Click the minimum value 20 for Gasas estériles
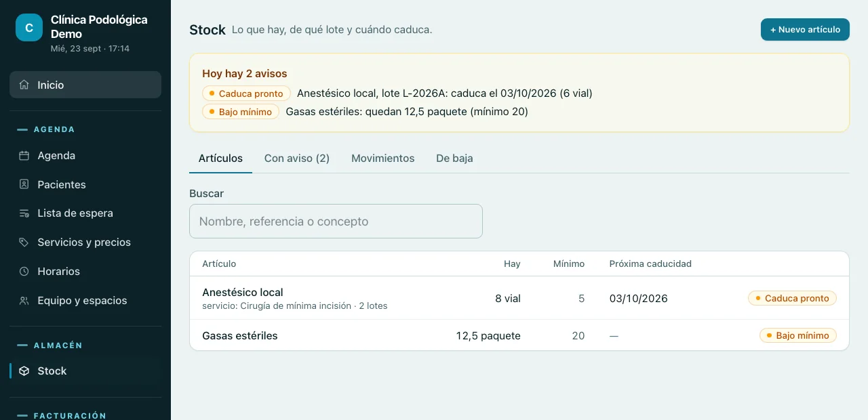 (578, 336)
